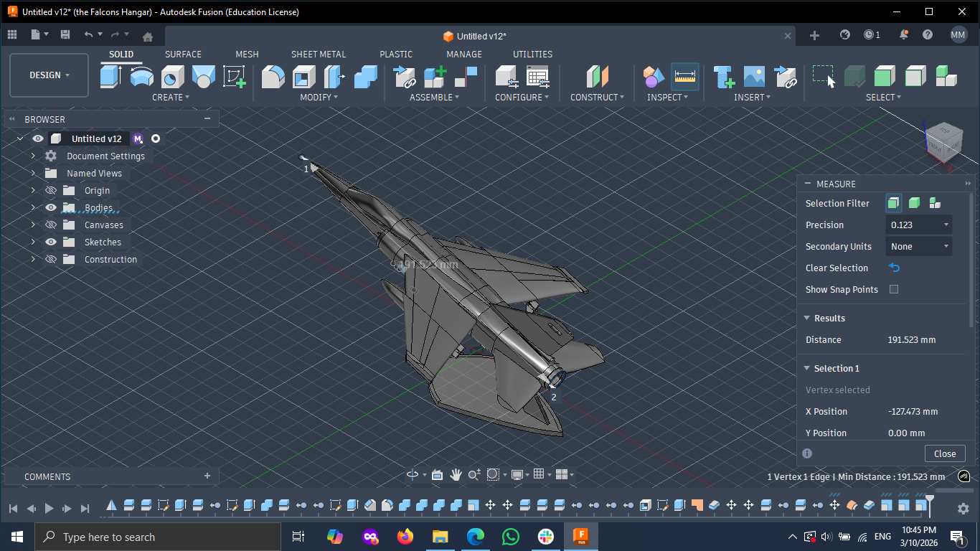
Task: Switch to the SHEET METAL tab
Action: [319, 54]
